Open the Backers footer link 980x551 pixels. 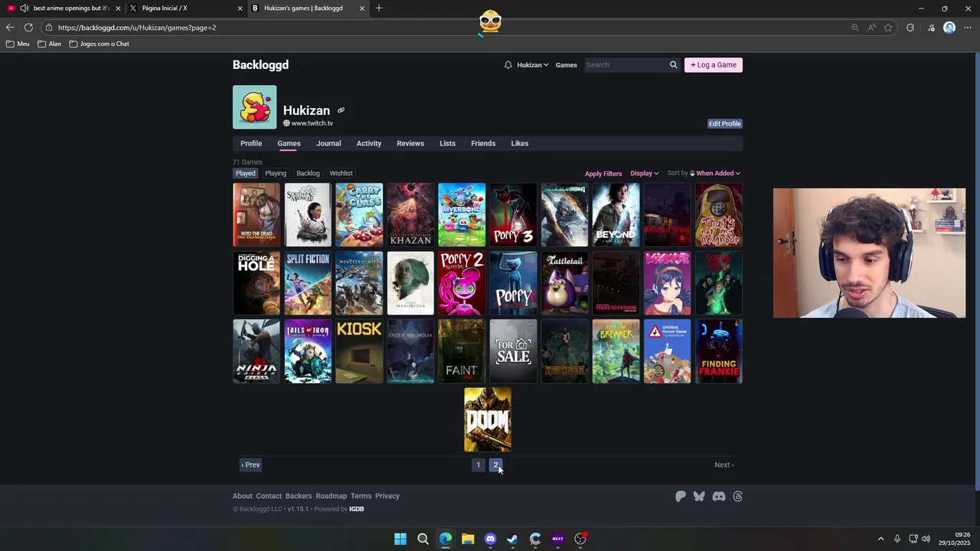click(x=299, y=497)
